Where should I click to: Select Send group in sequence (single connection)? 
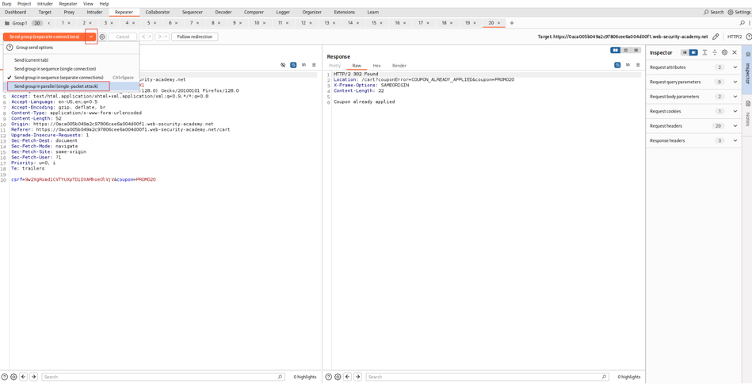(55, 69)
